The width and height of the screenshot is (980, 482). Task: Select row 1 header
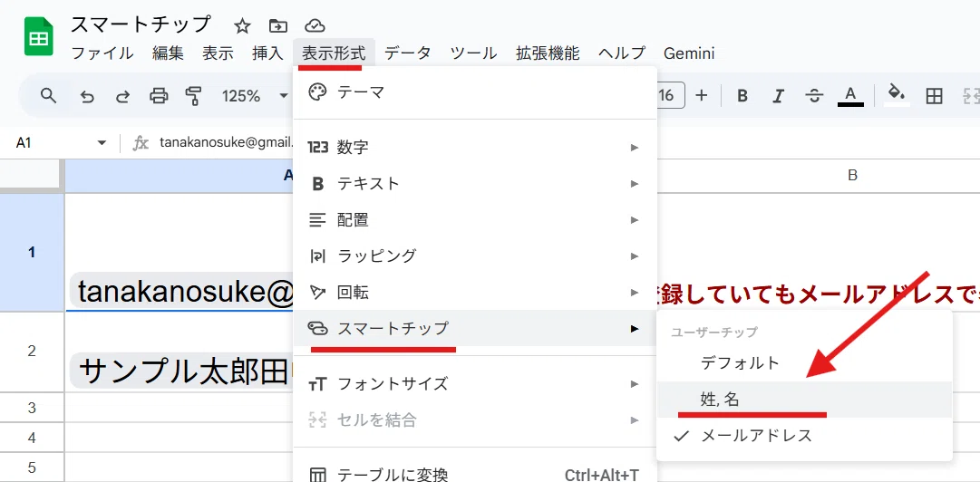[32, 252]
